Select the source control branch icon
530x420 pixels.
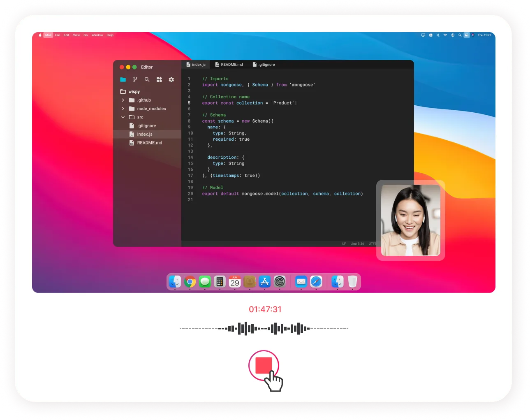point(135,79)
